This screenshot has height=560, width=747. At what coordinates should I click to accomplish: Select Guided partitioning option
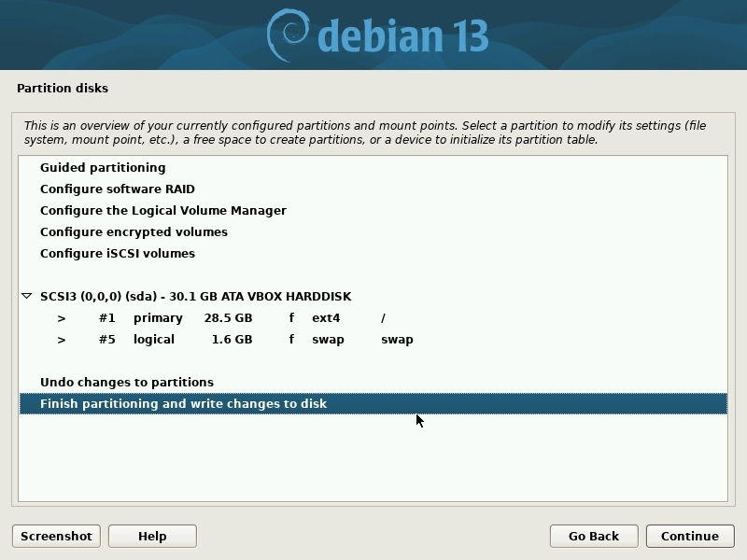(x=373, y=168)
